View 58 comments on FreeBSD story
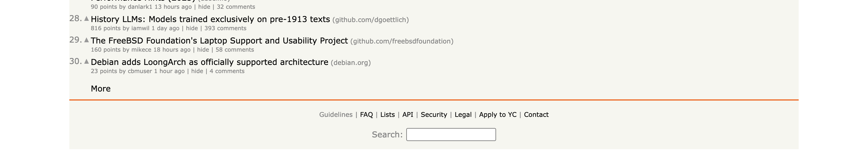The height and width of the screenshot is (154, 868). tap(234, 50)
